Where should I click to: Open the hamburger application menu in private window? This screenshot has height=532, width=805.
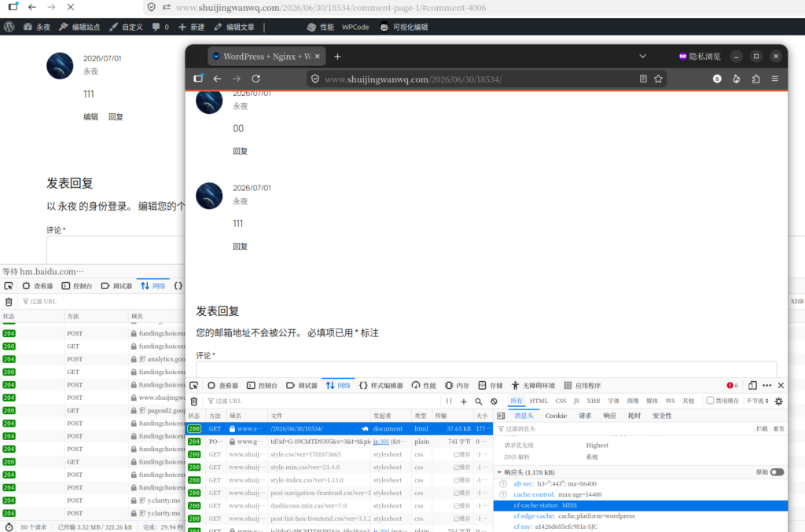pos(774,79)
